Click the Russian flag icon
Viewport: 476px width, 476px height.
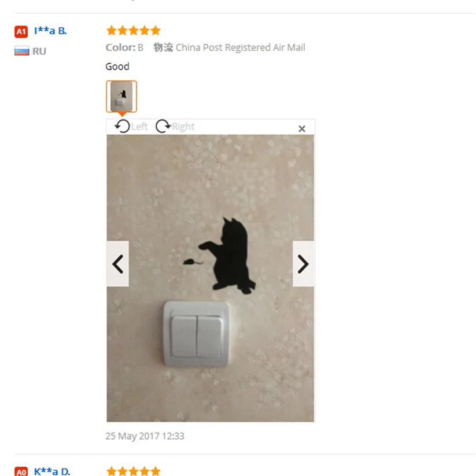[x=22, y=51]
